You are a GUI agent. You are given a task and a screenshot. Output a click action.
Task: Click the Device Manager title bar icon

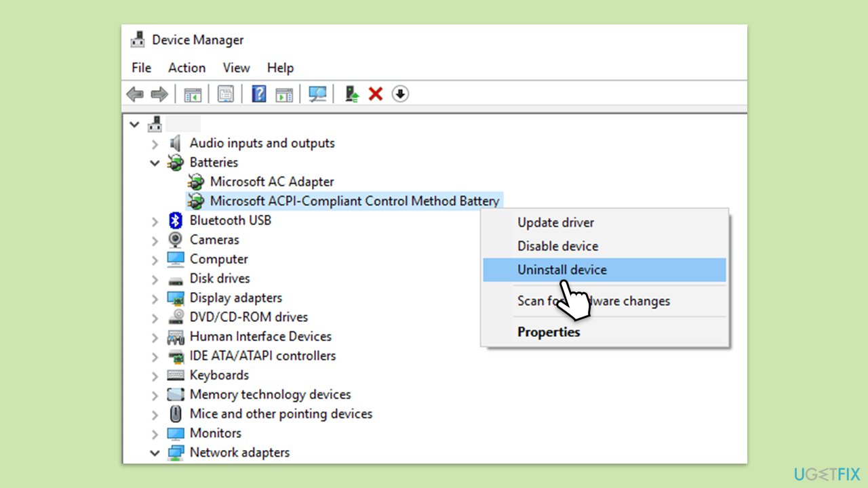point(138,39)
